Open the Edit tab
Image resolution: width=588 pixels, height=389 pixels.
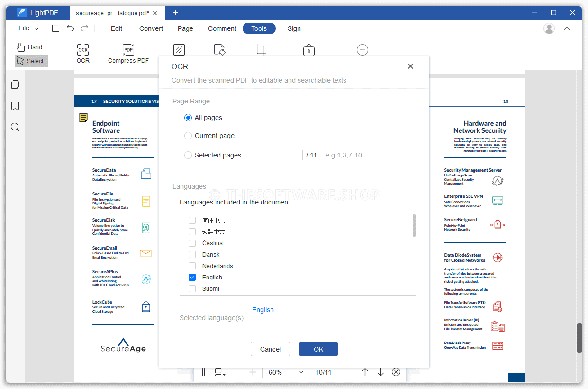[117, 28]
